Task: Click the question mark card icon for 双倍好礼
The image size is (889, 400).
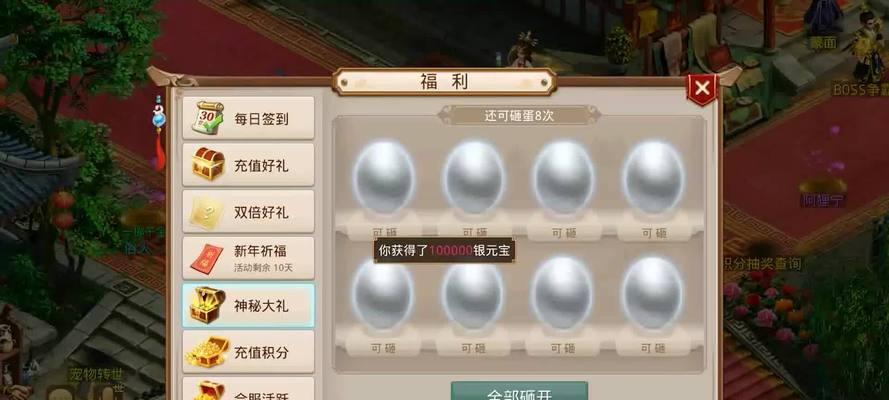Action: (206, 212)
